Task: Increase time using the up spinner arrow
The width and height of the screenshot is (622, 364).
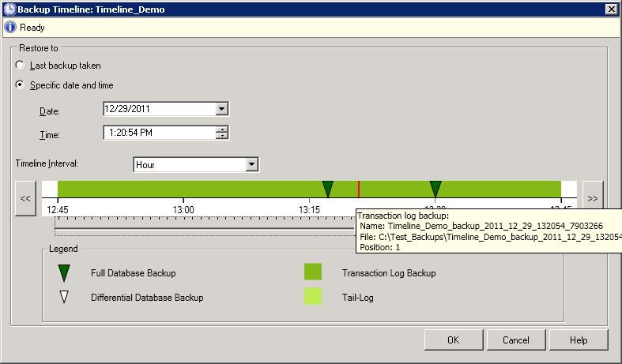Action: pos(223,129)
